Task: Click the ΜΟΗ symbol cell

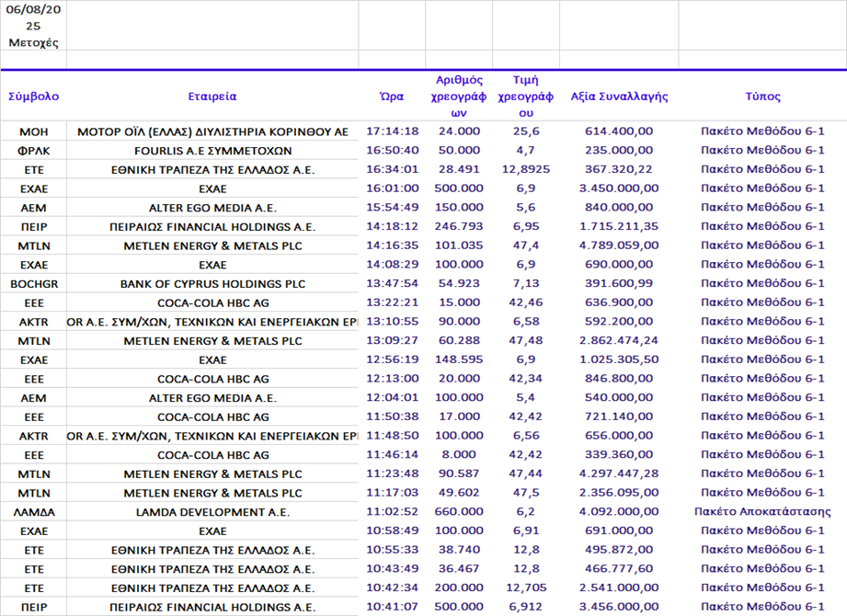Action: (x=33, y=131)
